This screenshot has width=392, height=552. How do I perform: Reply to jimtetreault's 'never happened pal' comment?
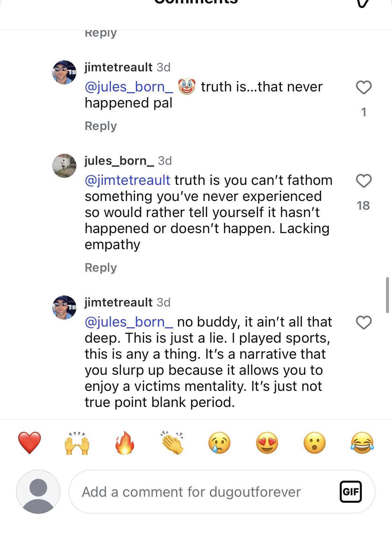click(x=101, y=126)
